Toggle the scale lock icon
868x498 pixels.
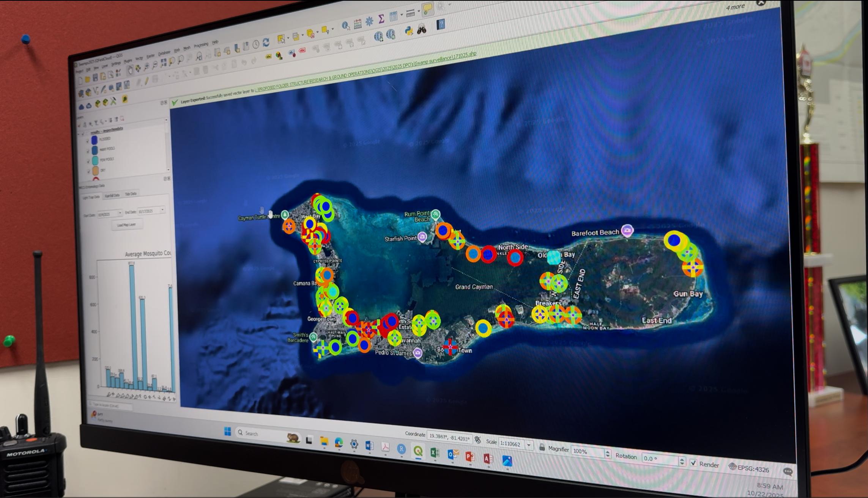pos(542,447)
